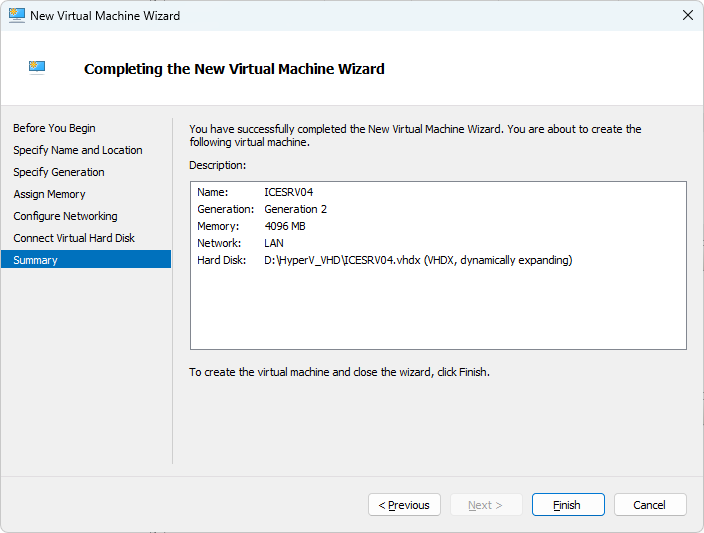This screenshot has width=704, height=533.
Task: Click the title bar virtual machine icon
Action: pos(17,15)
